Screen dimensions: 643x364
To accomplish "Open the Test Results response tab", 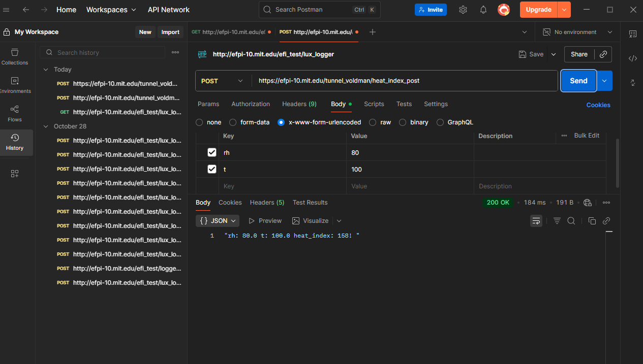I will (310, 203).
